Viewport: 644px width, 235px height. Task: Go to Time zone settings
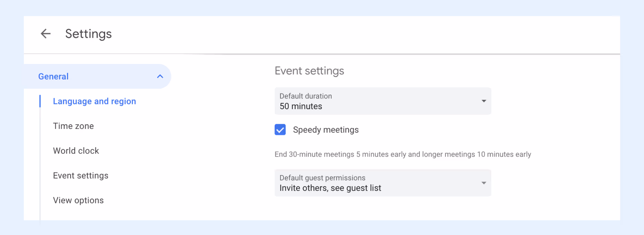pos(73,126)
